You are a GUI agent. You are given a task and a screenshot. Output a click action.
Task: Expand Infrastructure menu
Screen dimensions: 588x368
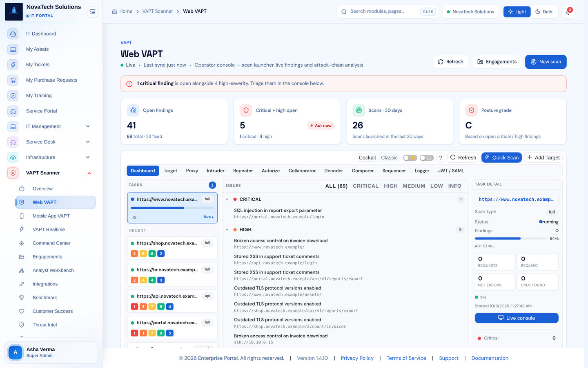[x=51, y=157]
